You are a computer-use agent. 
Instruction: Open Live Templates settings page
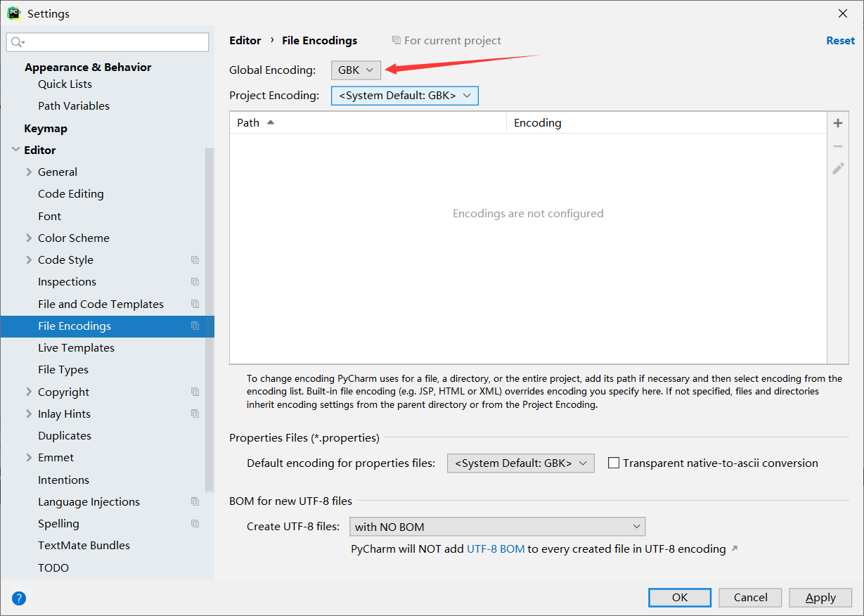76,347
